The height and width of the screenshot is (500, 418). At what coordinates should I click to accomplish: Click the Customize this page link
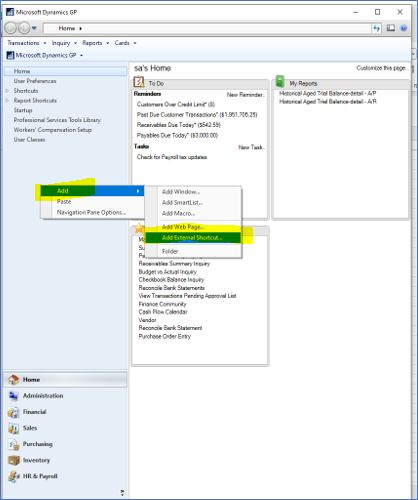(382, 68)
